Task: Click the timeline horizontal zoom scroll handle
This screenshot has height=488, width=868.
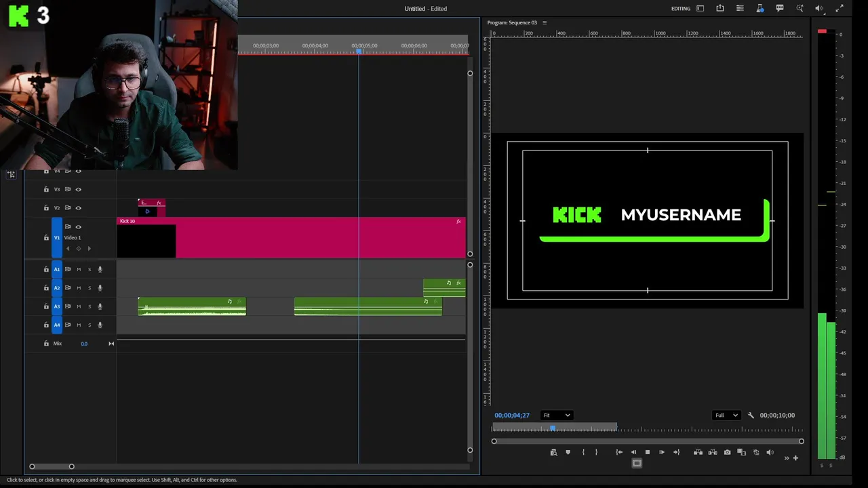Action: (52, 466)
